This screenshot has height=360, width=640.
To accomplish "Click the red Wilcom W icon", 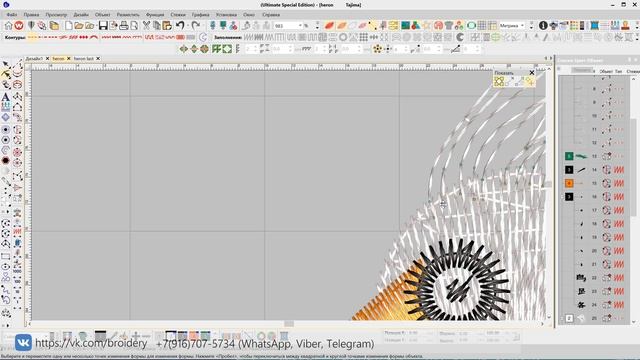I will (x=19, y=26).
